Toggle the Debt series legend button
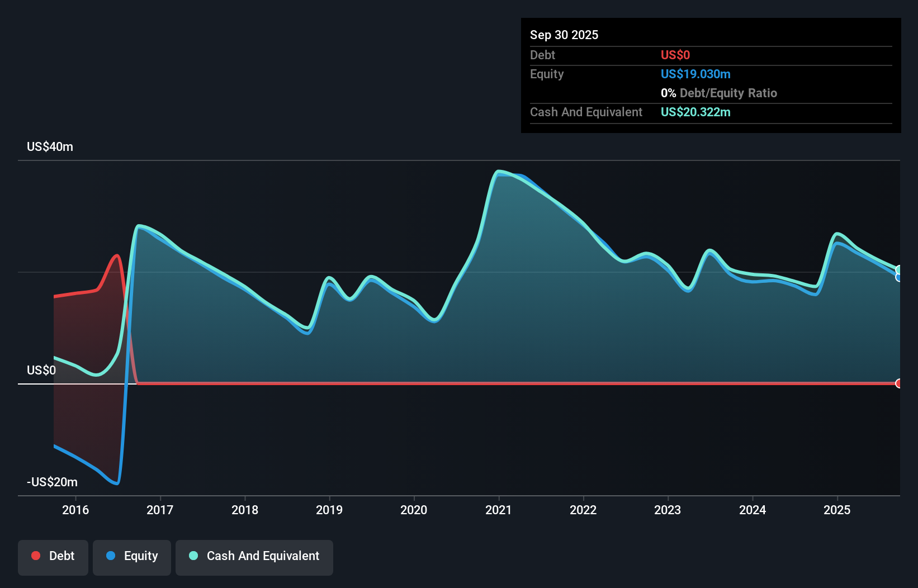 pos(53,557)
